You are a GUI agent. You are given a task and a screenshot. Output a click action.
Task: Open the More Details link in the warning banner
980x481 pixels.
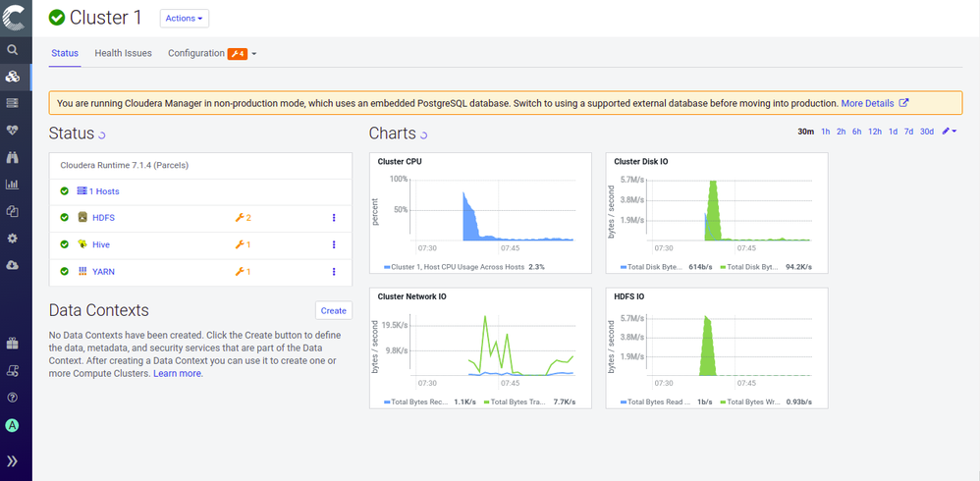point(874,103)
